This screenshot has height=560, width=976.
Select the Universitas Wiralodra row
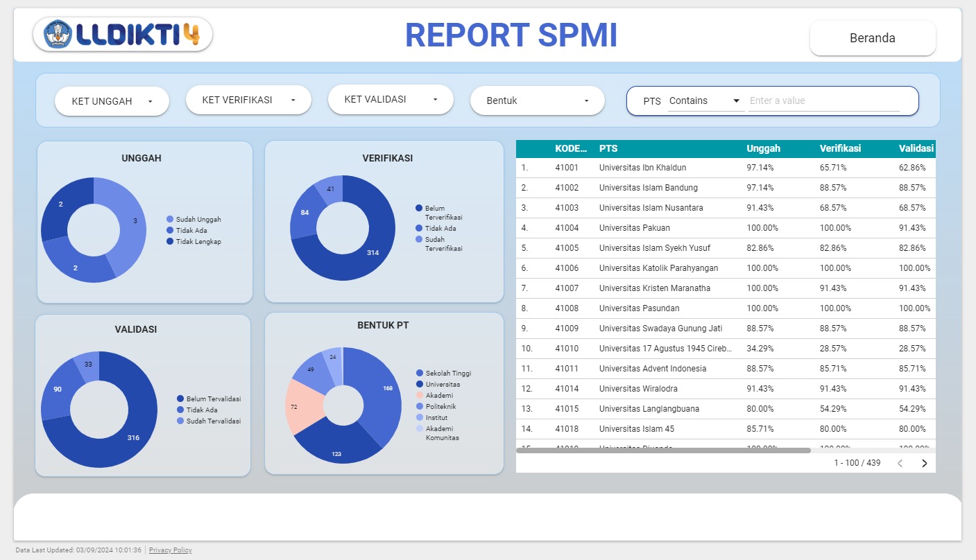point(726,389)
